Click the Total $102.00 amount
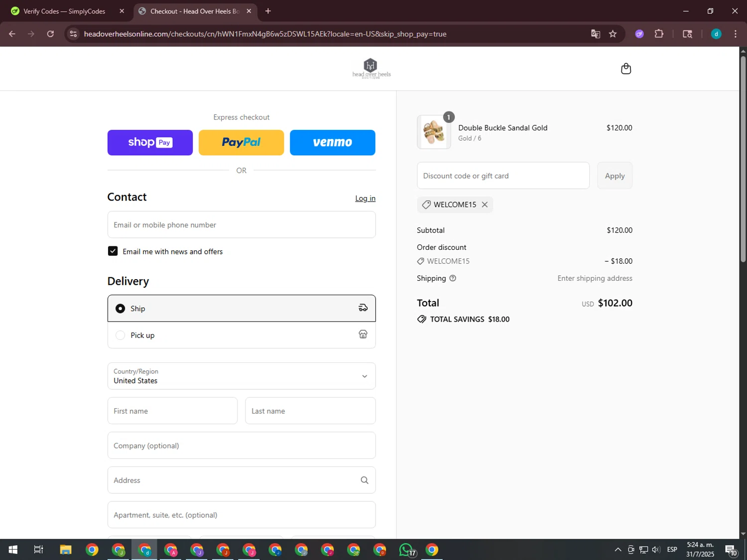 [615, 303]
